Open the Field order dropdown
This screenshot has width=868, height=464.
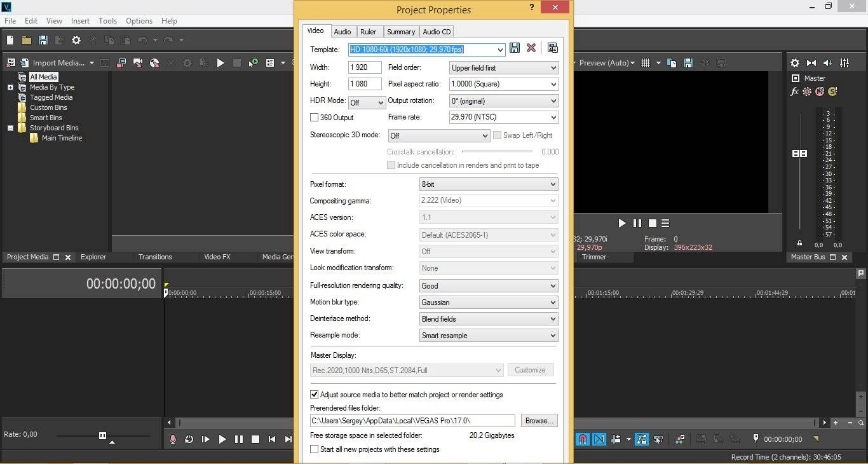coord(553,67)
